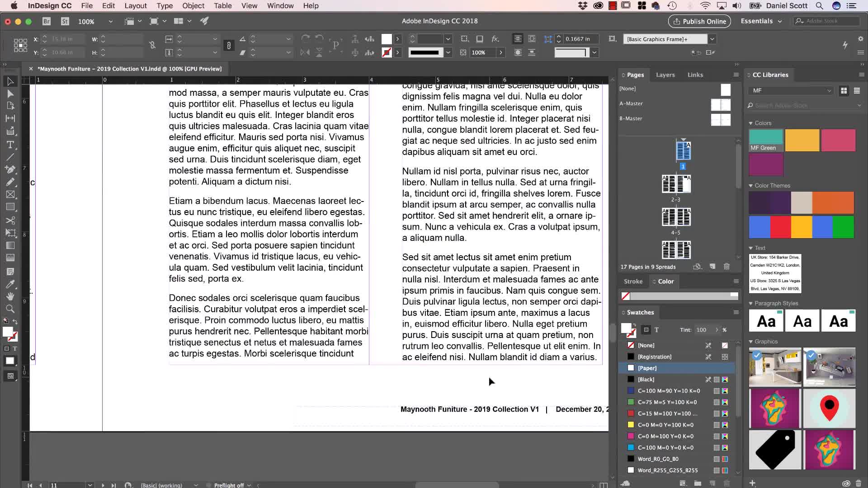Switch CC Libraries to list view
868x488 pixels.
click(857, 91)
